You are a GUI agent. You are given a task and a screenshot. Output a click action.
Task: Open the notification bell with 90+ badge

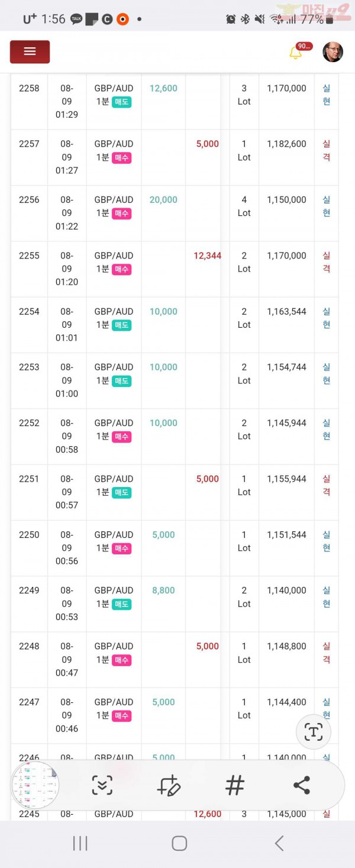[296, 53]
